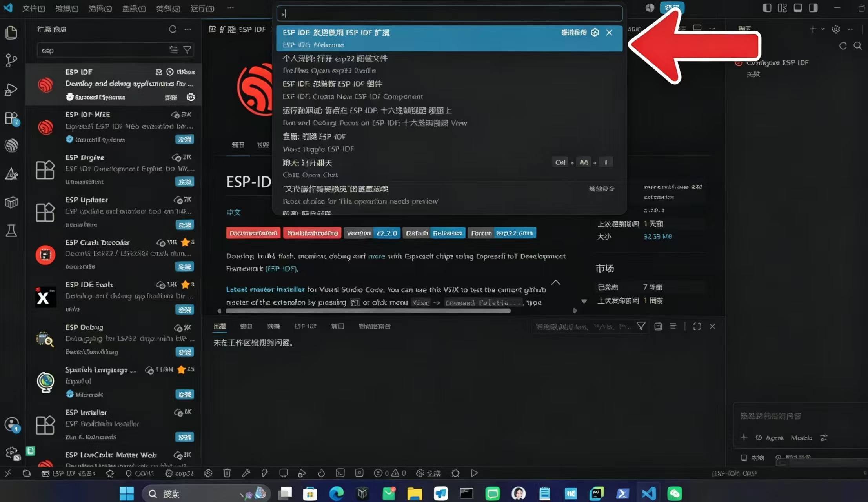Image resolution: width=868 pixels, height=502 pixels.
Task: Toggle the secondary side bar
Action: pos(813,8)
